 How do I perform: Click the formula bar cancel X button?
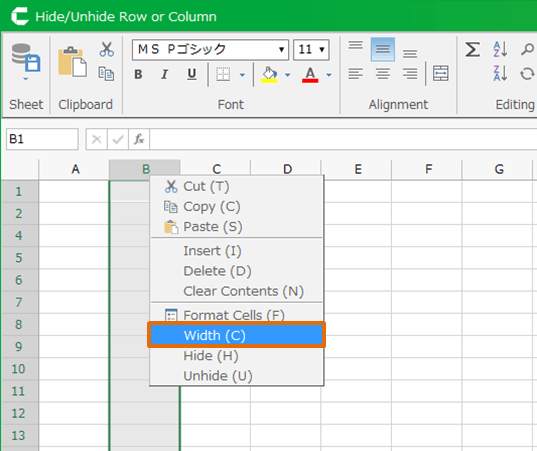(97, 139)
